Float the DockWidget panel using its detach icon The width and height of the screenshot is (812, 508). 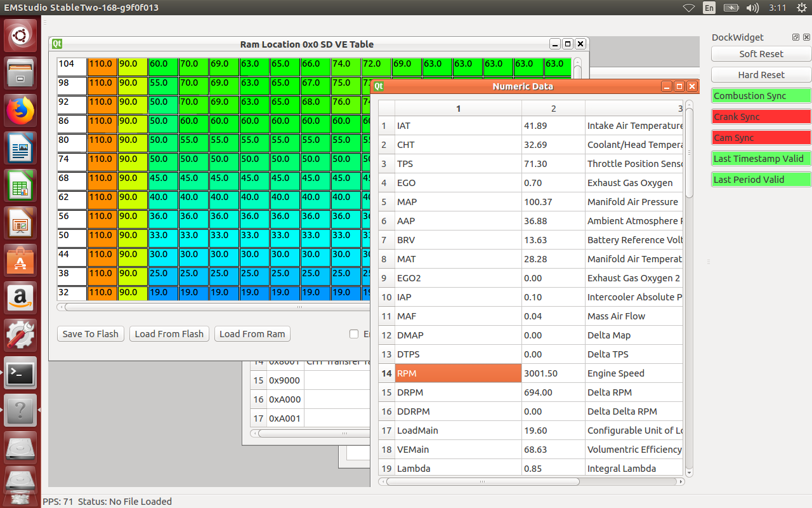click(x=796, y=37)
